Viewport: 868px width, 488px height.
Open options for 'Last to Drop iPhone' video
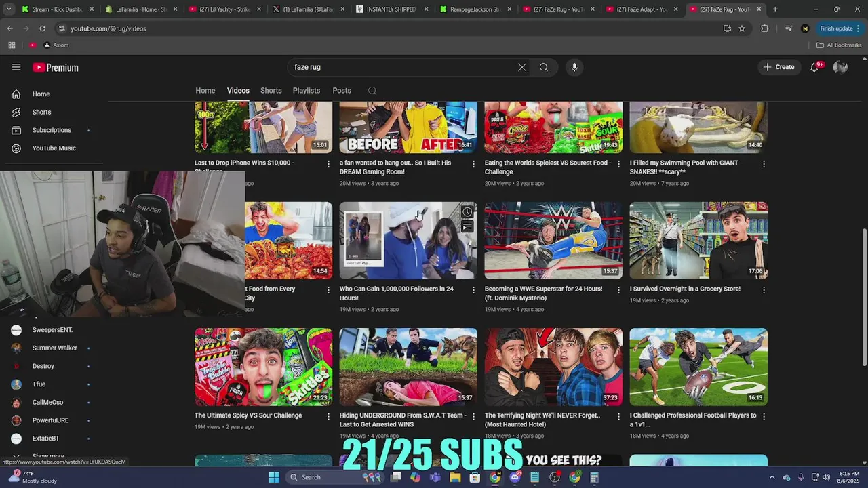(x=329, y=164)
